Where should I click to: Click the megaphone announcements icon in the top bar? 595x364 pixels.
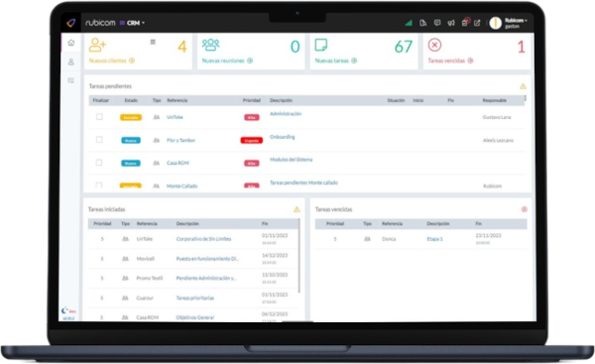click(451, 23)
